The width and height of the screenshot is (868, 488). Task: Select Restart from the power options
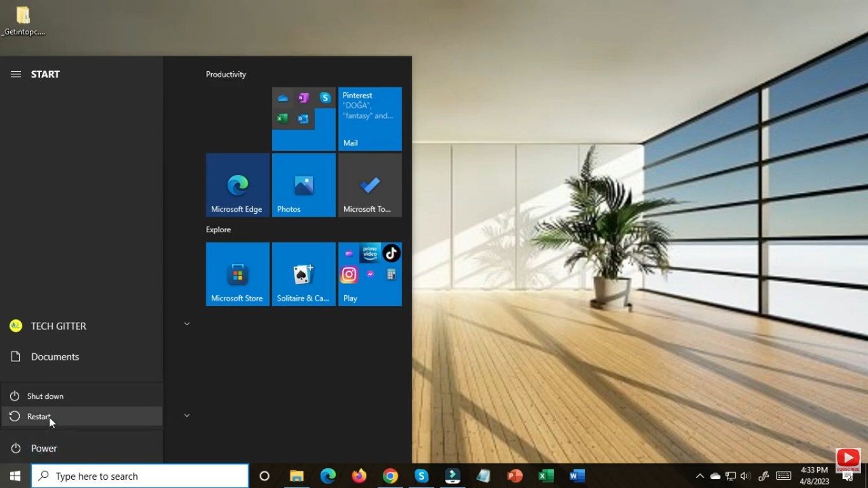pos(38,416)
